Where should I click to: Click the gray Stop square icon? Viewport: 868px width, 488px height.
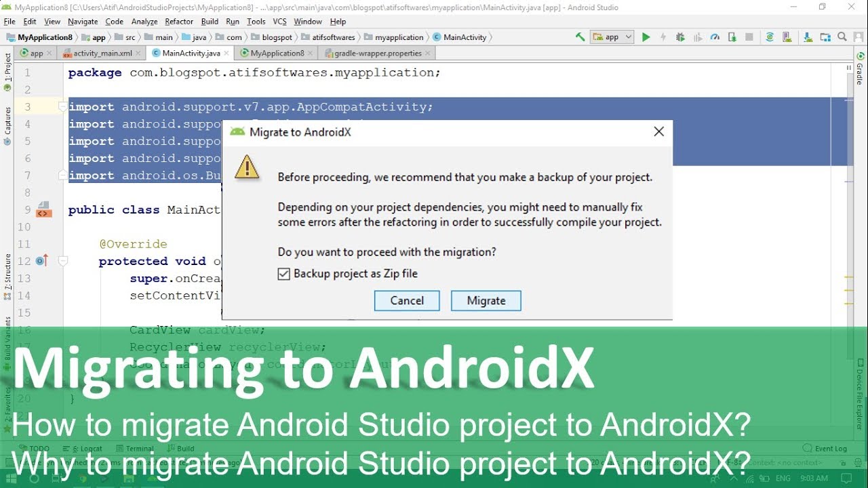point(749,37)
